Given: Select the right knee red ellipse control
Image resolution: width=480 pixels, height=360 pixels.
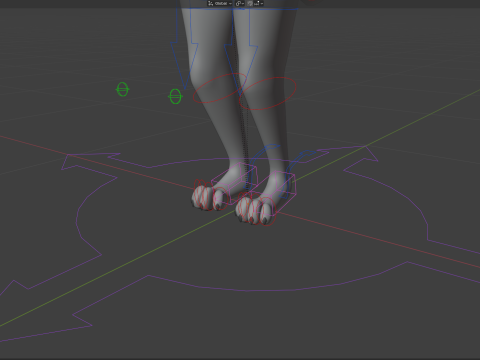Looking at the screenshot, I should [268, 93].
